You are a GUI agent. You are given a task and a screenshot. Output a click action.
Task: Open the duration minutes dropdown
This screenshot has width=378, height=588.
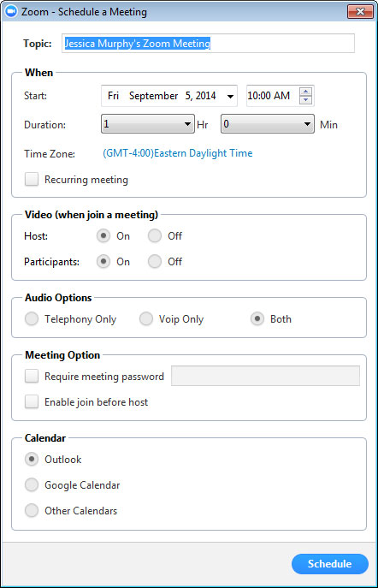click(268, 124)
